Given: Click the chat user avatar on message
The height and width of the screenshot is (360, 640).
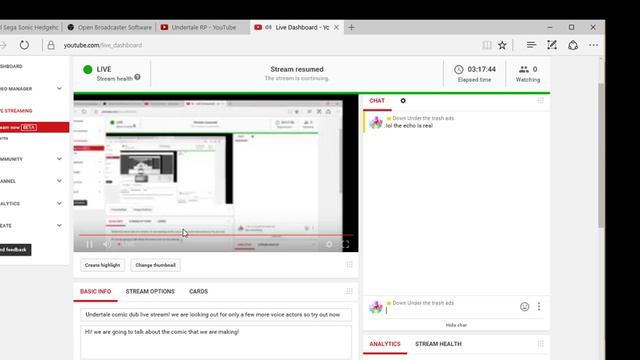Looking at the screenshot, I should [x=376, y=122].
